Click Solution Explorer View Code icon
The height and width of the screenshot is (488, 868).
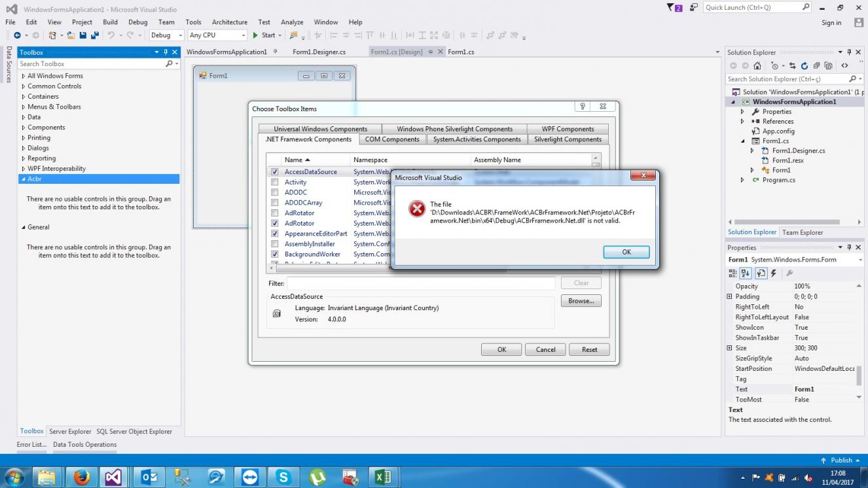844,65
